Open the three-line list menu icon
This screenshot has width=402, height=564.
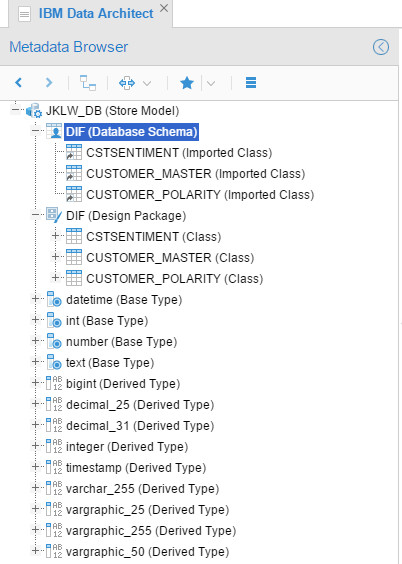[251, 83]
